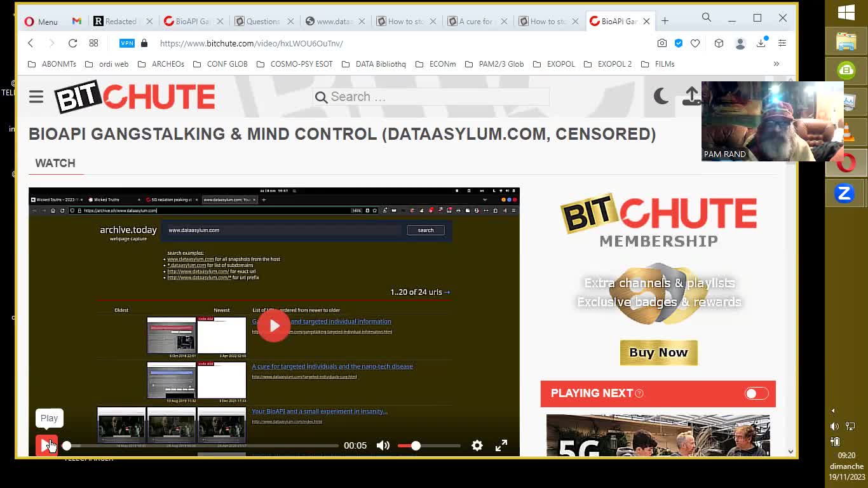Open the ARCHEOs bookmark folder
This screenshot has width=868, height=488.
pyautogui.click(x=161, y=64)
